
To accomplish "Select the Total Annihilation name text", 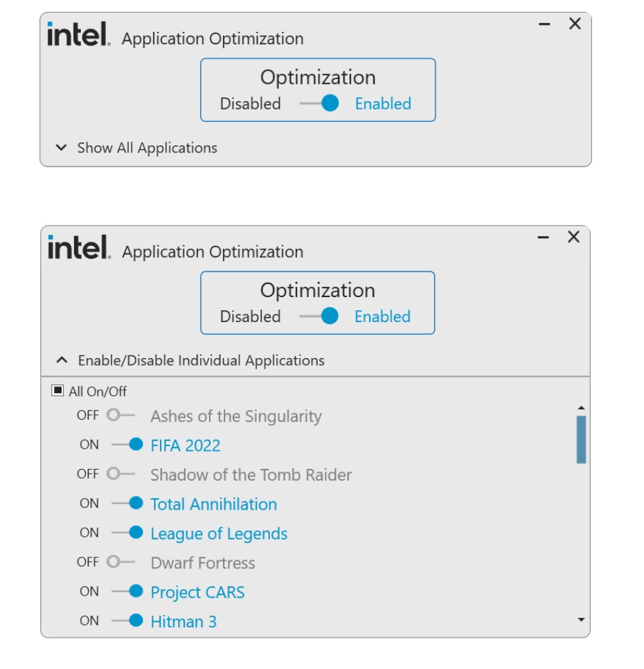I will (214, 504).
